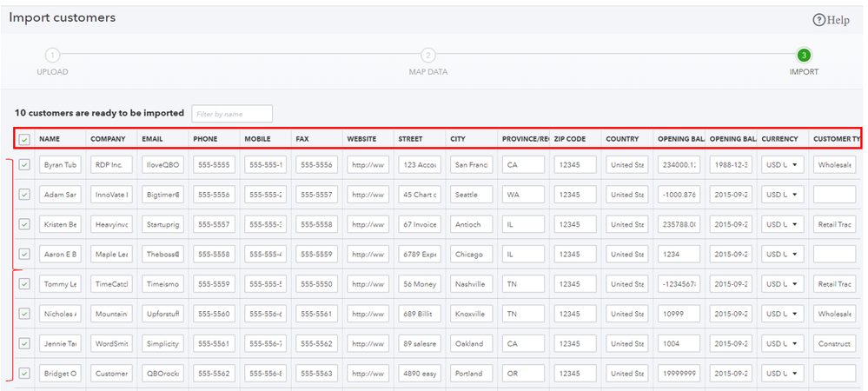Edit the 1004 opening balance field
The width and height of the screenshot is (868, 391).
click(679, 344)
